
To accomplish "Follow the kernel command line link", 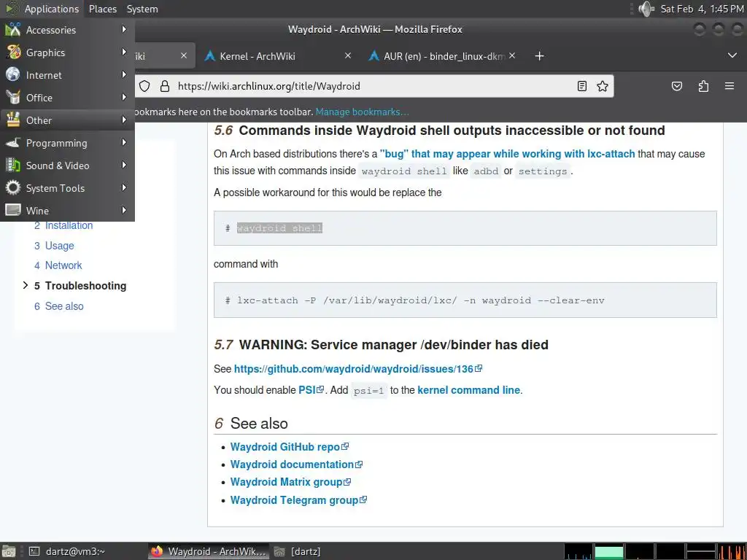I will click(x=469, y=390).
